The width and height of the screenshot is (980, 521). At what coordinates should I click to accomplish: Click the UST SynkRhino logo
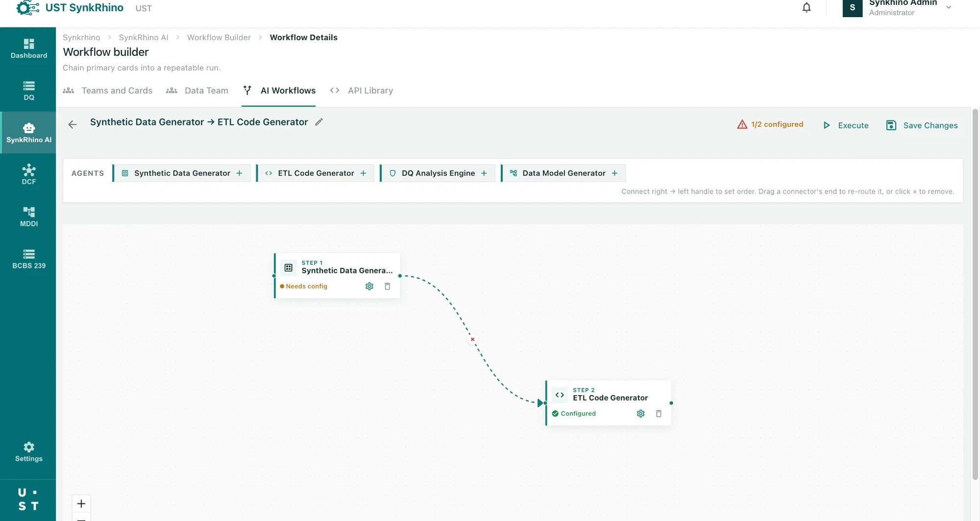[x=70, y=8]
